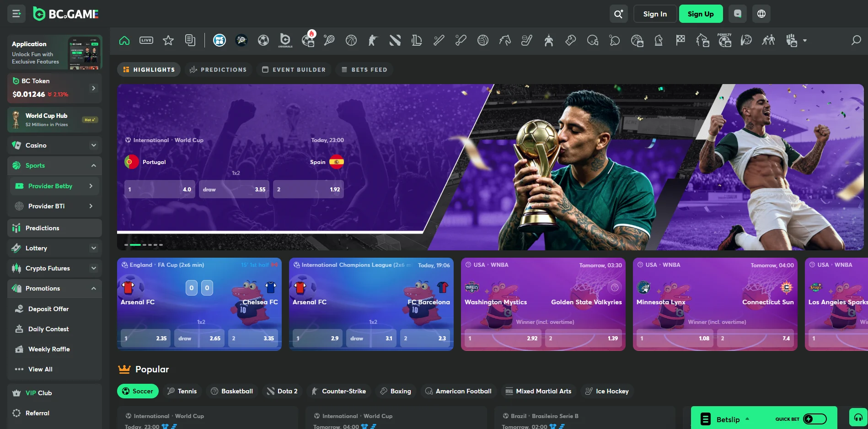Screen dimensions: 868x429
Task: Open favorites star icon
Action: point(168,40)
